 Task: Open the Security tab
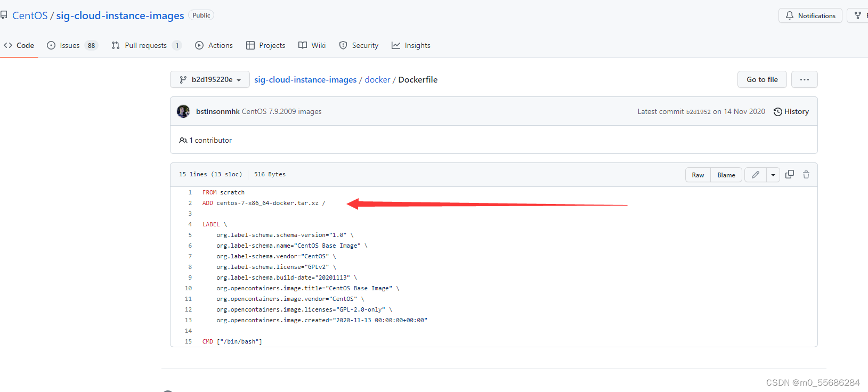(359, 45)
